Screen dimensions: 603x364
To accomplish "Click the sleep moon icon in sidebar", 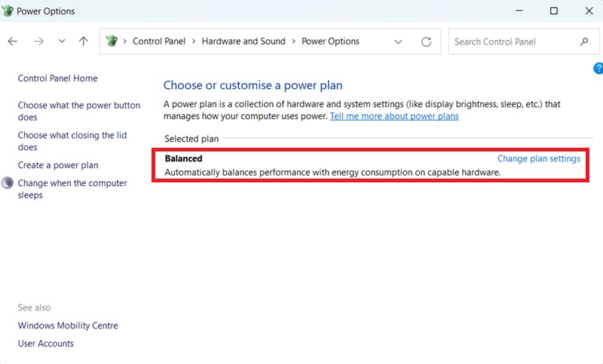I will click(8, 183).
